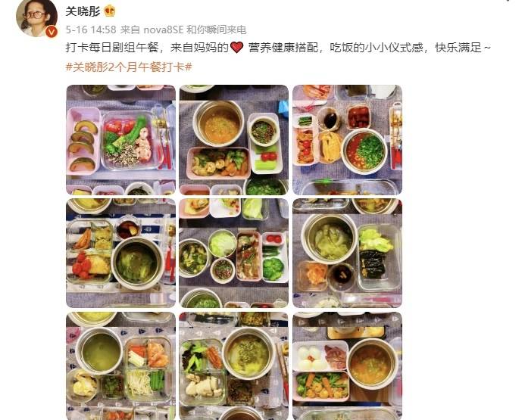Viewport: 525px width, 420px height.
Task: Open the bottom-right photo with boiled eggs
Action: [x=347, y=366]
